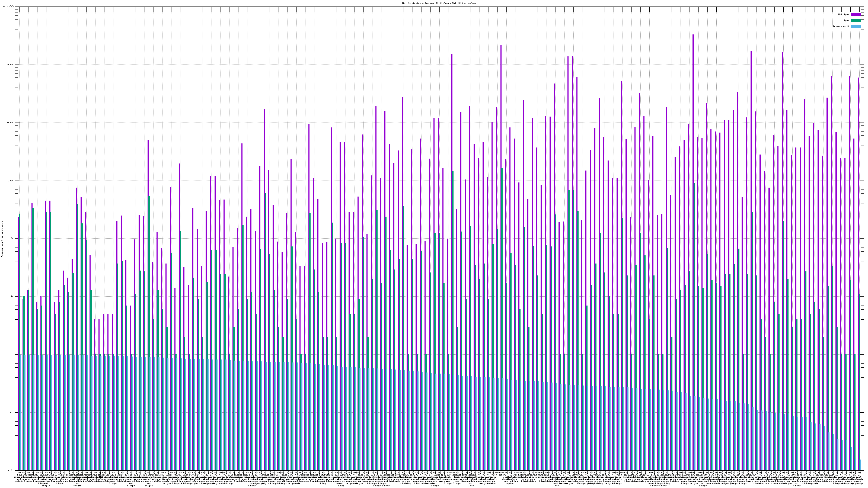Click the 1000 y-axis tick label

tap(11, 181)
